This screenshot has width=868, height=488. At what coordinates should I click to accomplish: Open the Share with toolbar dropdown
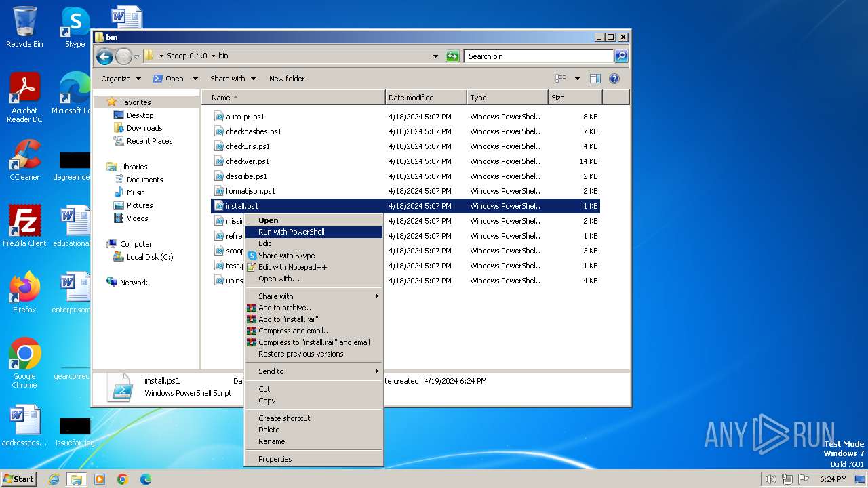233,79
